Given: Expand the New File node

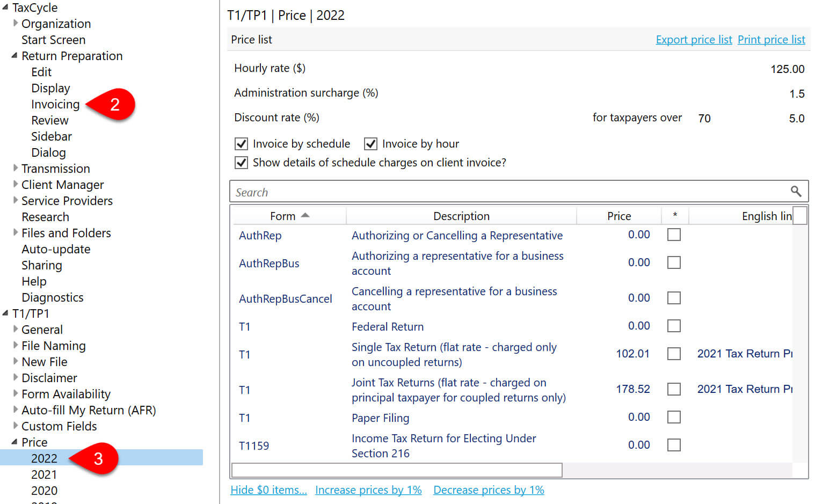Looking at the screenshot, I should point(16,361).
